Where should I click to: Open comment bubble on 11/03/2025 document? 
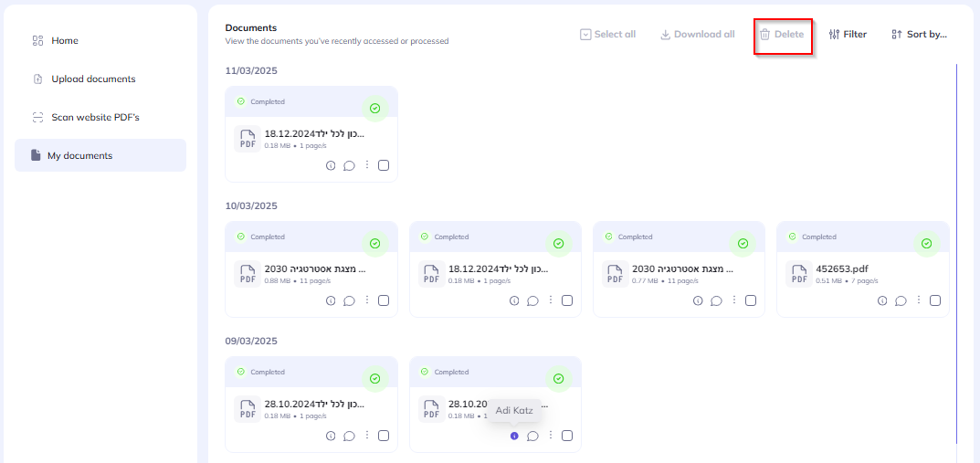(x=349, y=165)
